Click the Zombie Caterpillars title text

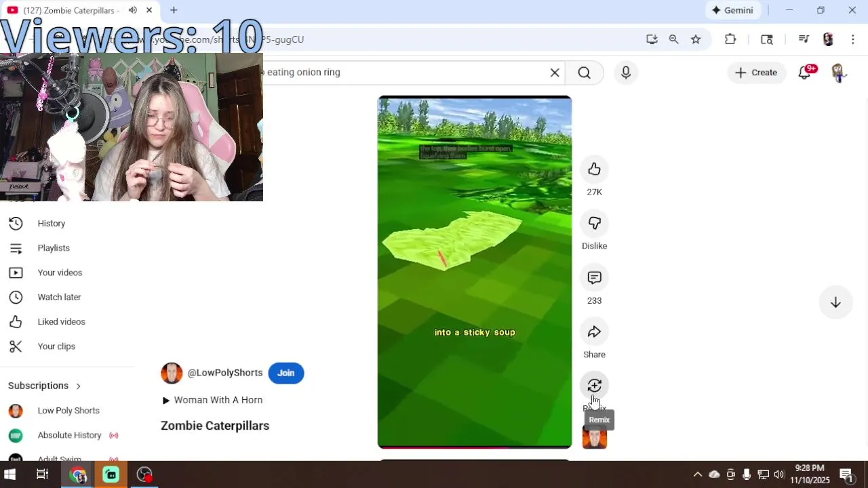[215, 426]
